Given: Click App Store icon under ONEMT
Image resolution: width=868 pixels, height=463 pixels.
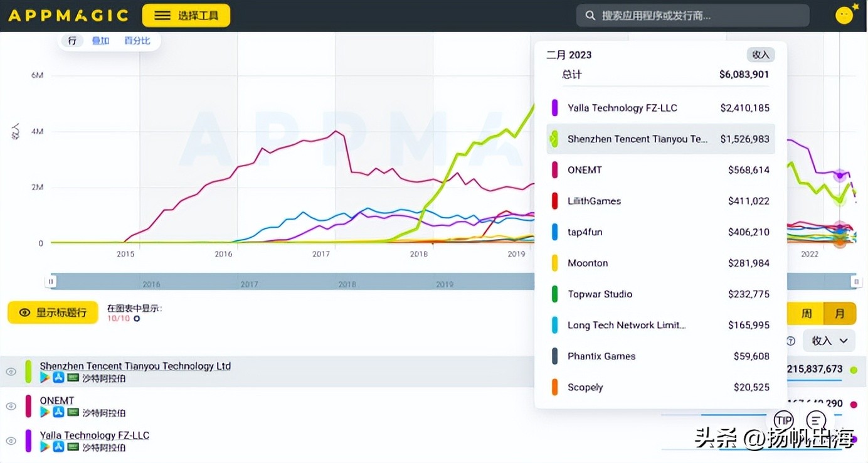Looking at the screenshot, I should click(x=58, y=412).
